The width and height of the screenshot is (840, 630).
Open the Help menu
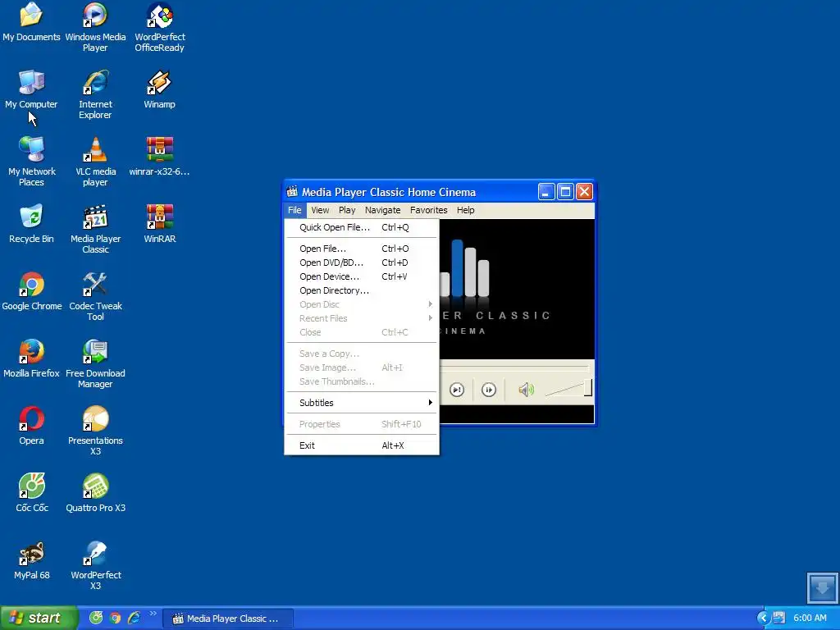click(466, 210)
